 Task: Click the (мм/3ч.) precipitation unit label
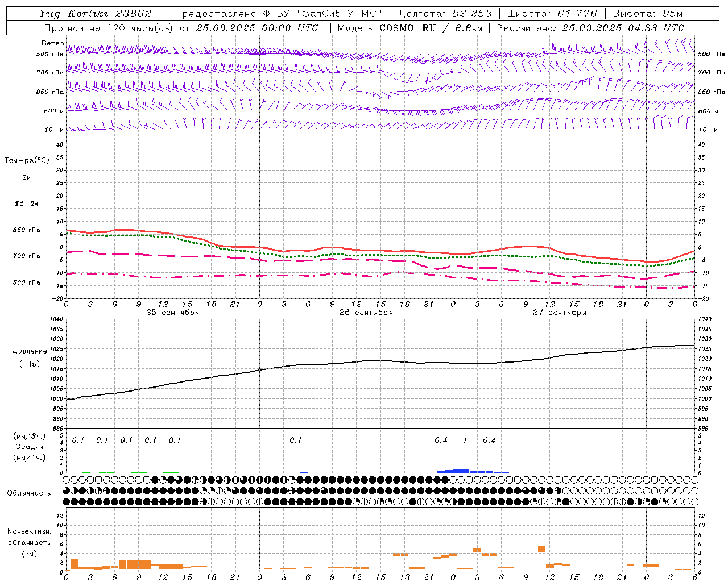click(30, 436)
